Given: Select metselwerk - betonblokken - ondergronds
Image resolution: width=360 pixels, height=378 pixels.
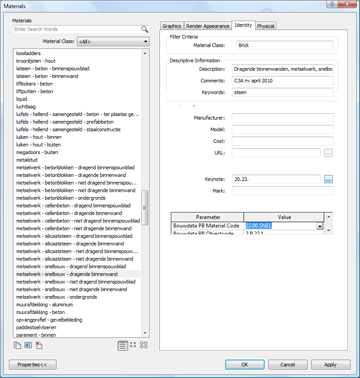Looking at the screenshot, I should point(61,198).
